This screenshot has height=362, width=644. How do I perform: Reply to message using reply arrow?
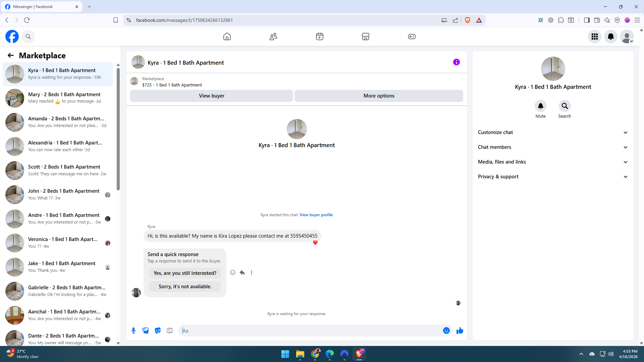[x=242, y=273]
